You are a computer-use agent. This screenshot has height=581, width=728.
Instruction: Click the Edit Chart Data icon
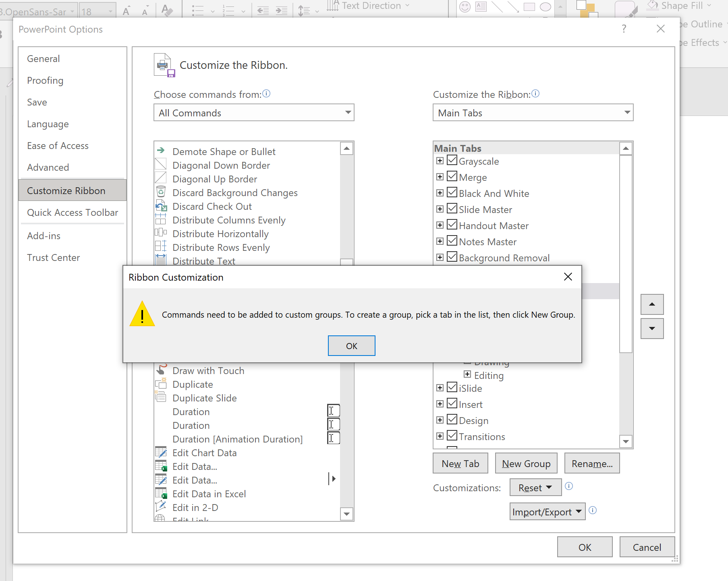click(x=161, y=452)
